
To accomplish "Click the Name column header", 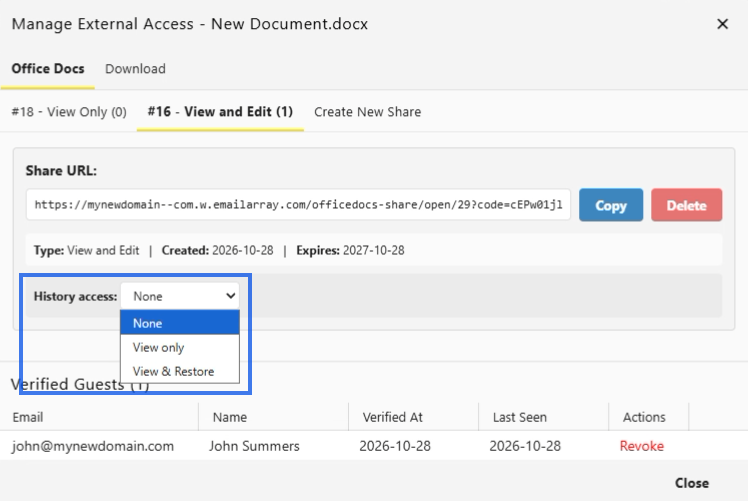I will (273, 417).
